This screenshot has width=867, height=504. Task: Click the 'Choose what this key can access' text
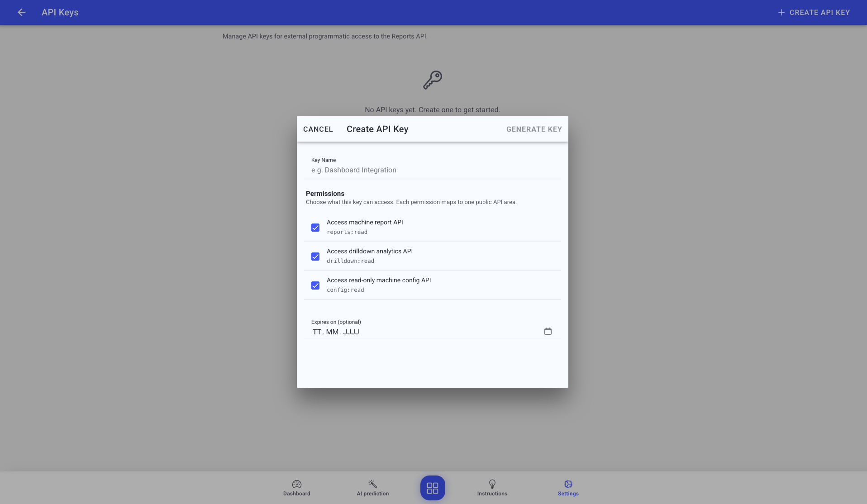tap(411, 202)
